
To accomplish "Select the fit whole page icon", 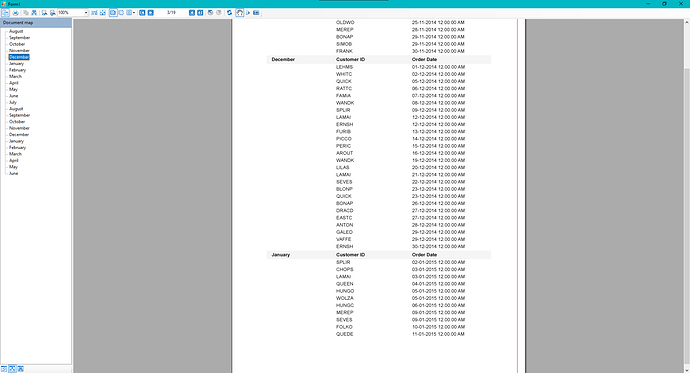I will 103,13.
